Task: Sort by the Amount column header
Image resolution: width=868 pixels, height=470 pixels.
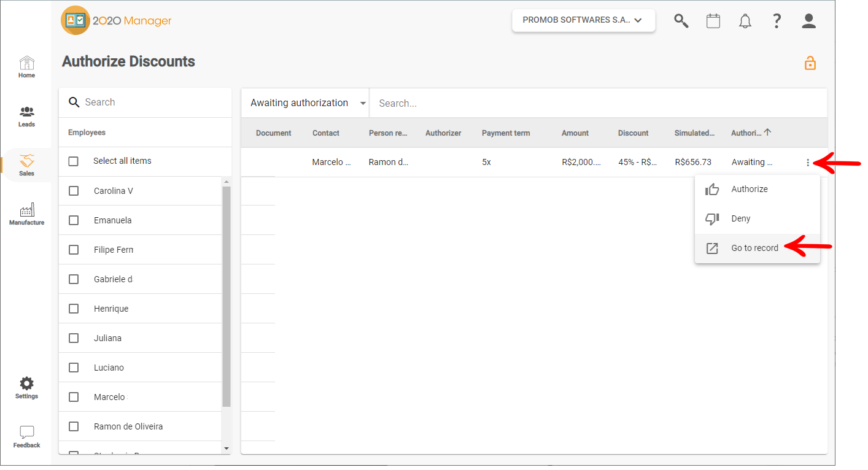Action: pos(575,133)
